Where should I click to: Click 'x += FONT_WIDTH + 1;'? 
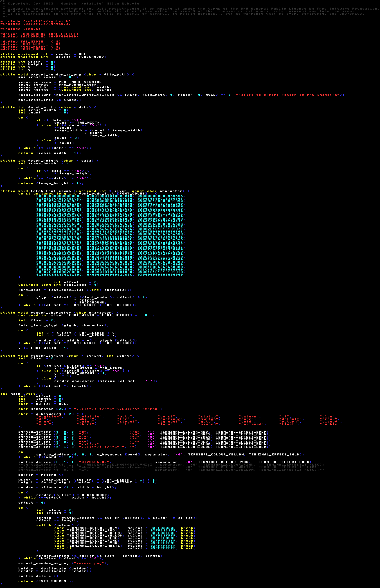click(43, 348)
